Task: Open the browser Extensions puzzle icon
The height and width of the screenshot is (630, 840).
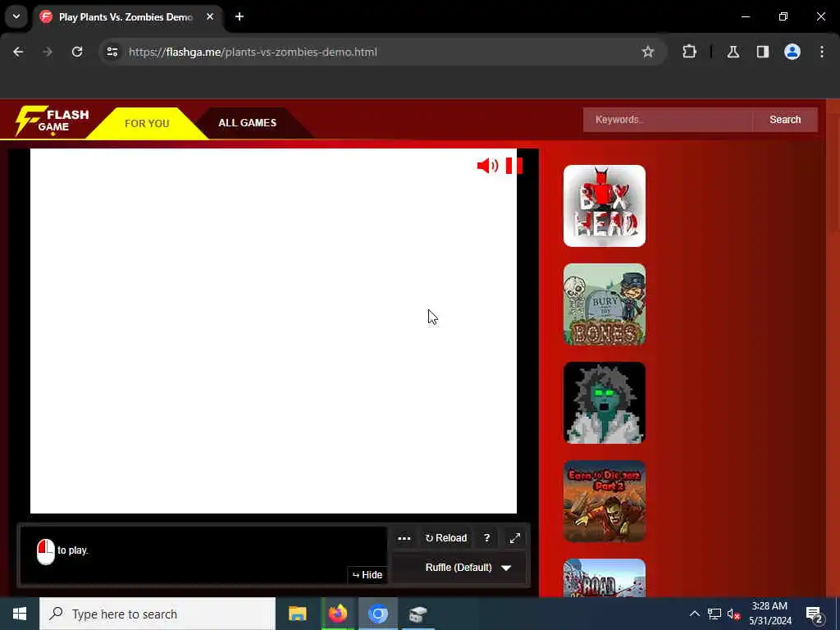Action: click(x=689, y=52)
